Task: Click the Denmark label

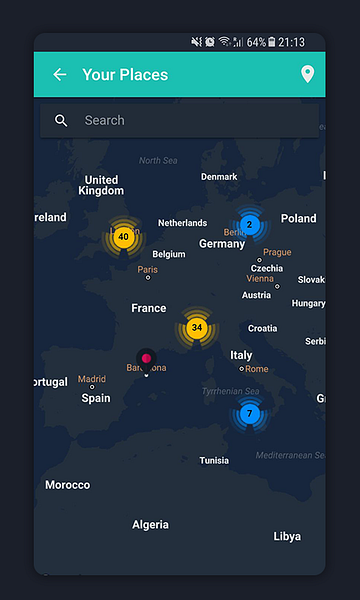Action: [219, 176]
